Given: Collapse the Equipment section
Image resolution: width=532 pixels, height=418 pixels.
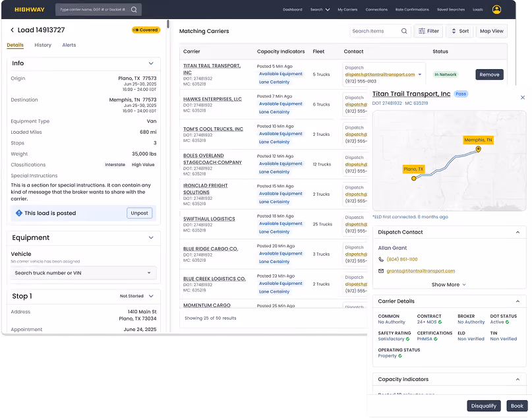Looking at the screenshot, I should tap(151, 237).
